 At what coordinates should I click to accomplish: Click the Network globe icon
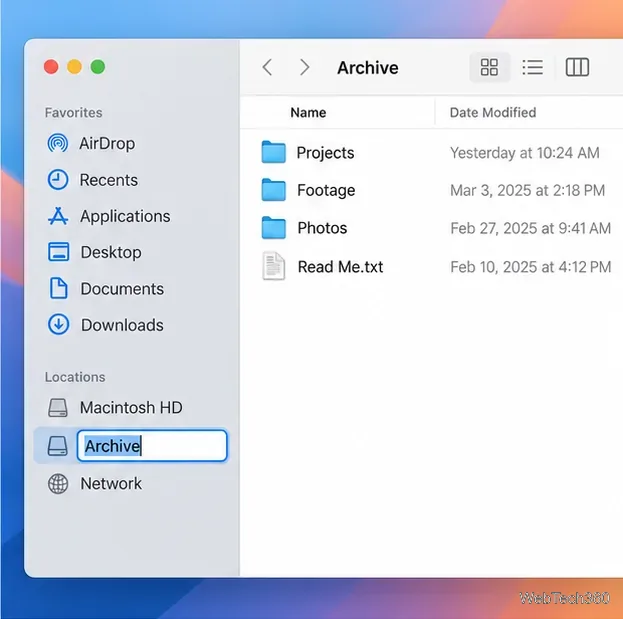pyautogui.click(x=58, y=484)
